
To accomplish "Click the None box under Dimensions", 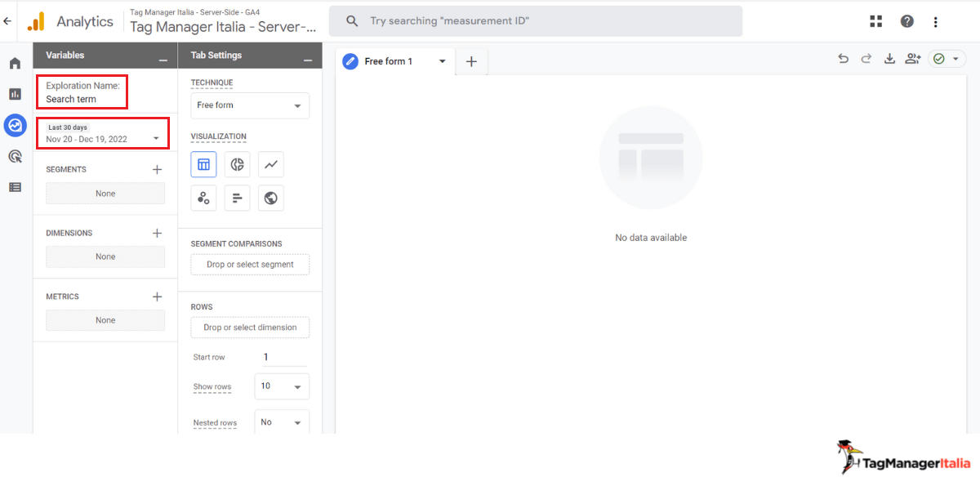I will click(105, 257).
